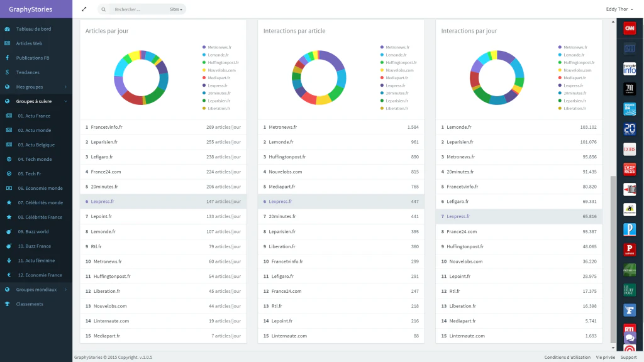
Task: Click the search magnifier icon
Action: [104, 9]
